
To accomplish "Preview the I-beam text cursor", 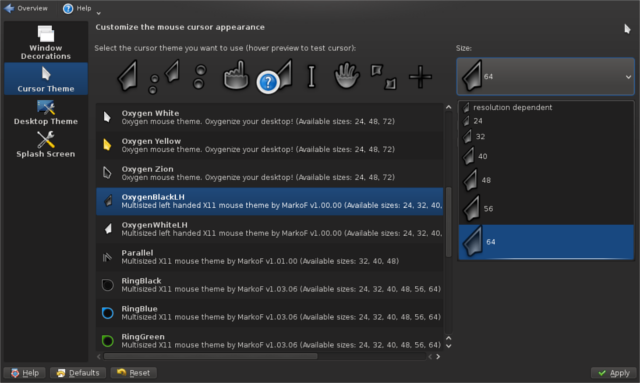I will tap(311, 77).
